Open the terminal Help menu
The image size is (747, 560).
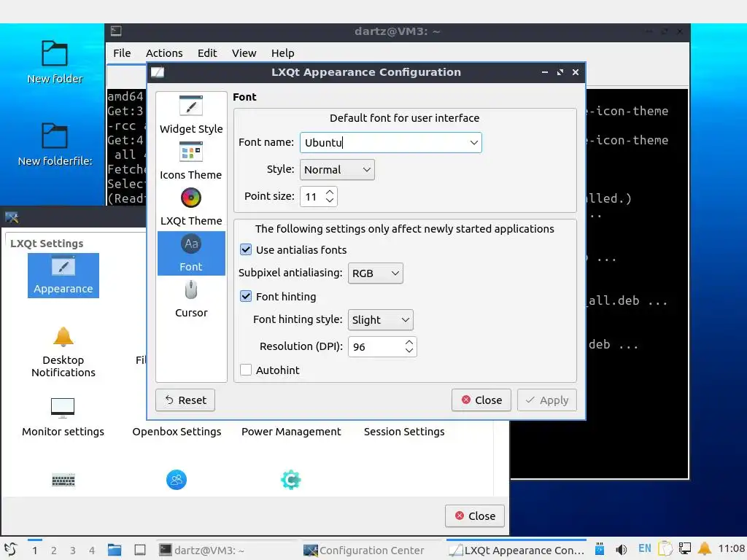[x=282, y=52]
